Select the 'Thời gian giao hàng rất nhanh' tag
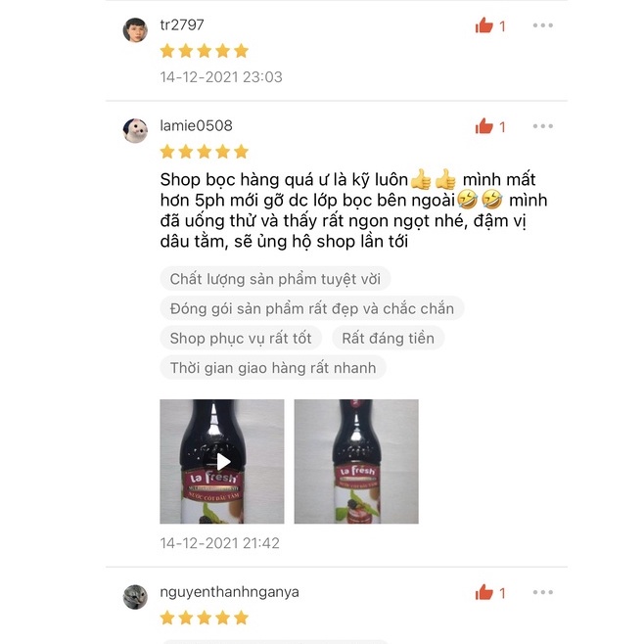644x644 pixels. click(273, 368)
